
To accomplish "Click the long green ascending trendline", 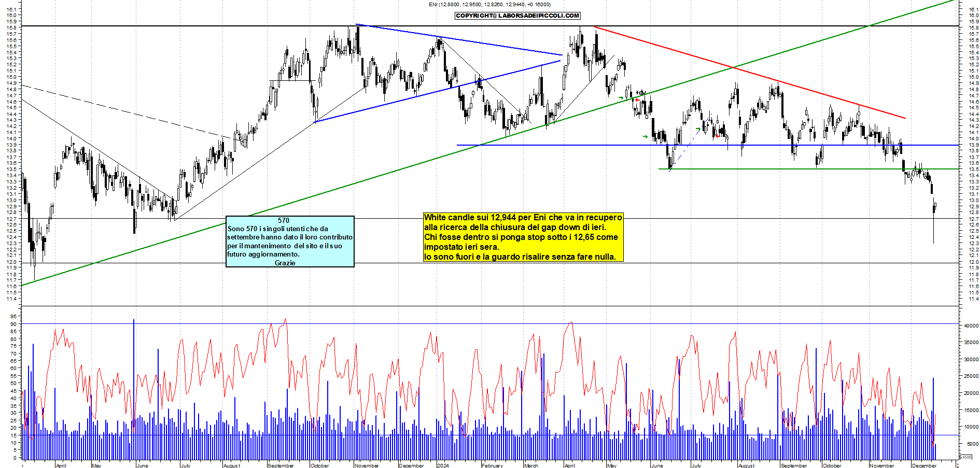I will 487,143.
